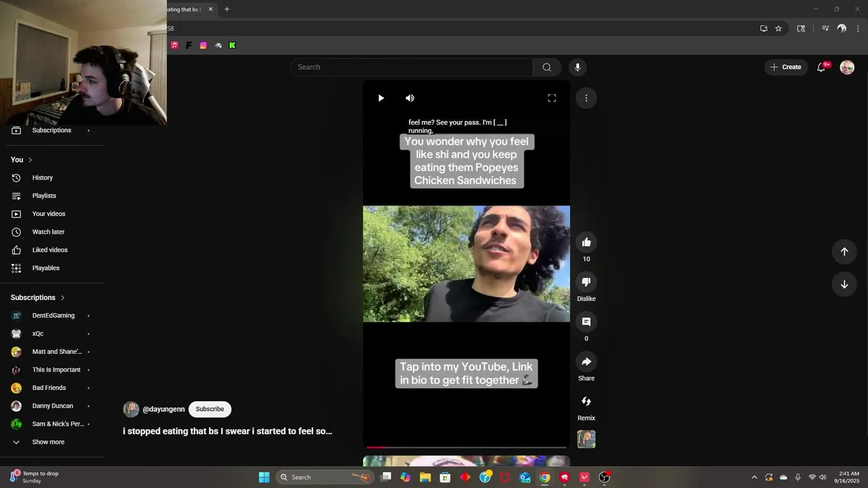Open the @dayungenn channel link
Screen dimensions: 868x488
point(163,409)
